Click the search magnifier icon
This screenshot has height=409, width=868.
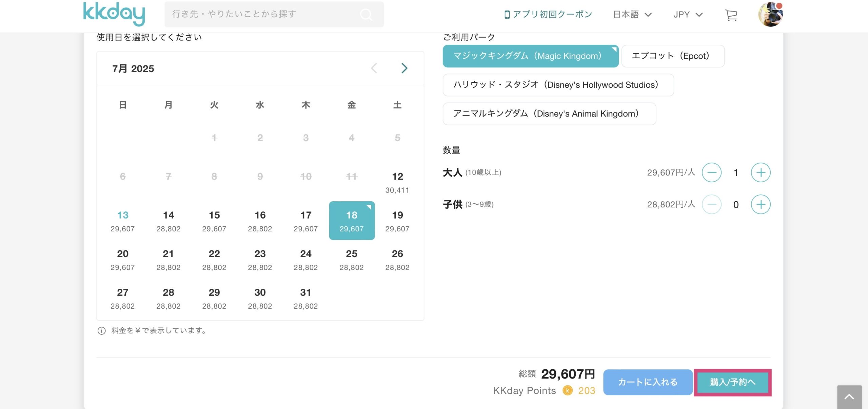(x=366, y=14)
